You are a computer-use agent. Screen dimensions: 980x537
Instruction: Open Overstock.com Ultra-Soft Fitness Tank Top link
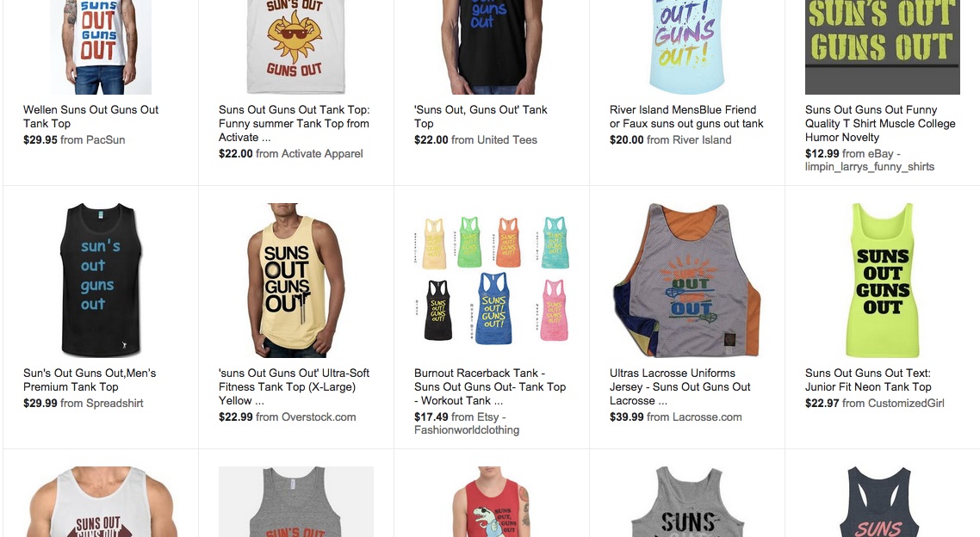[294, 386]
